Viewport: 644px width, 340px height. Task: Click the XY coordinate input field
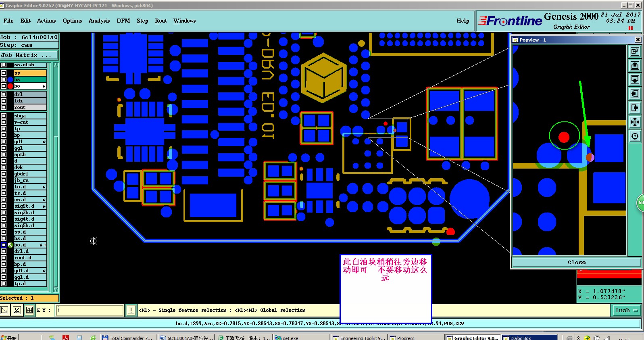[90, 310]
